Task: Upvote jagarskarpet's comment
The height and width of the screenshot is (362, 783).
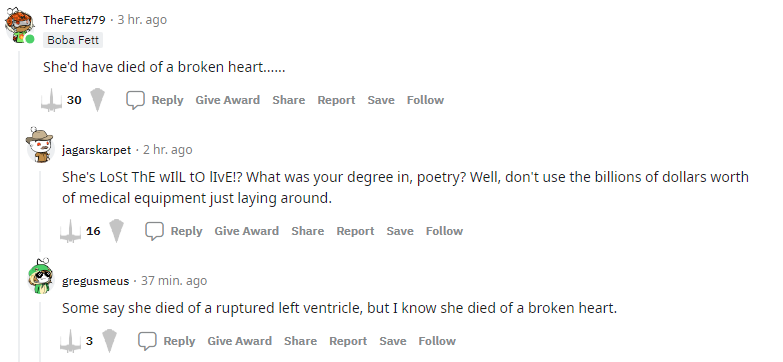Action: [70, 231]
